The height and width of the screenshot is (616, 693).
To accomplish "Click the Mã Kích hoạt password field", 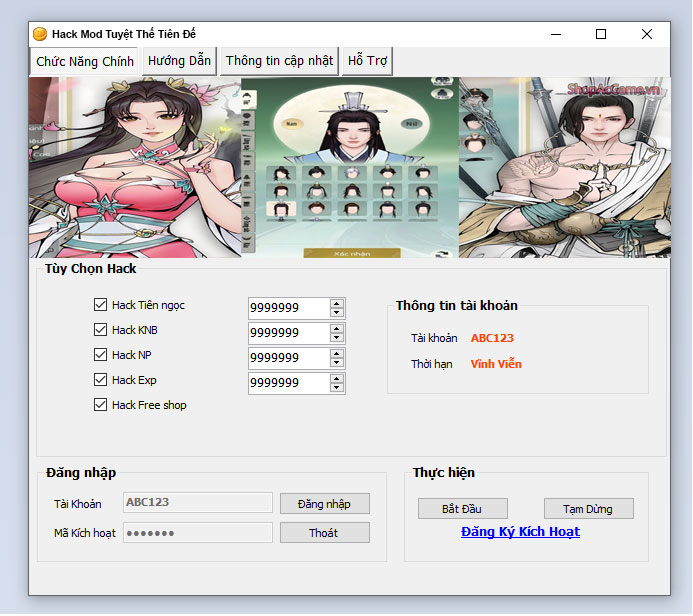I will point(197,533).
